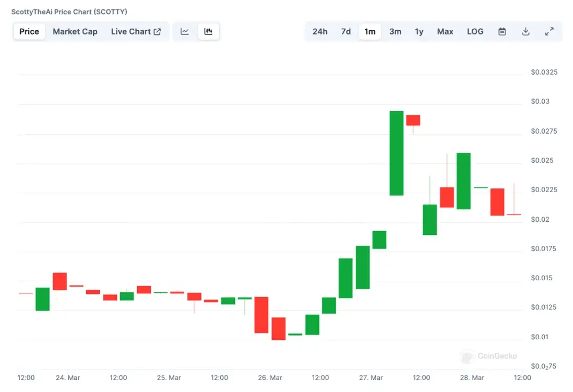The width and height of the screenshot is (573, 392).
Task: Click the 25. Mar date axis label
Action: coord(169,378)
